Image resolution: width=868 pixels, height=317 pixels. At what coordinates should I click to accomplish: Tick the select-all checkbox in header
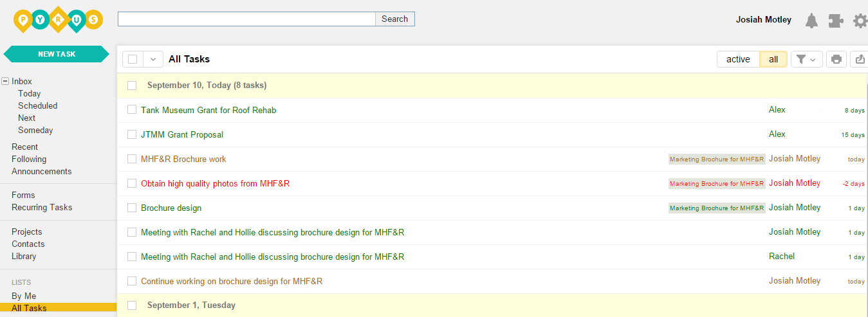click(x=133, y=59)
